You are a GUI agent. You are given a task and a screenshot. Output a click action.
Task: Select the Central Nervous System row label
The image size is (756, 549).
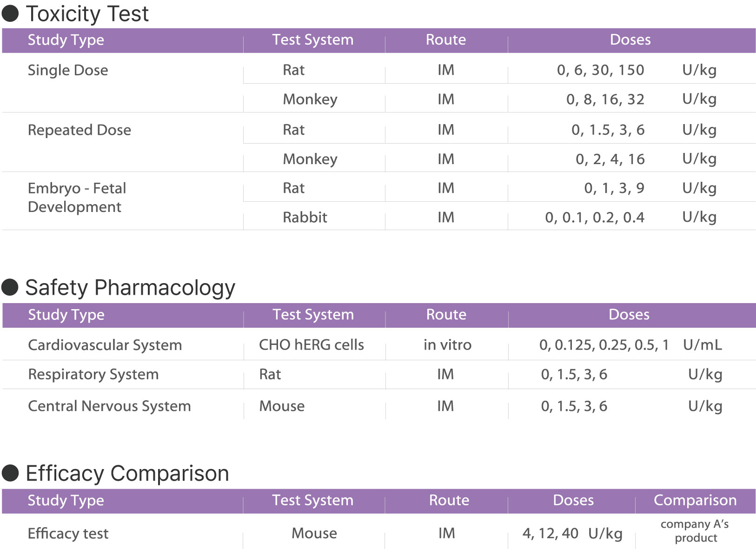tap(110, 406)
